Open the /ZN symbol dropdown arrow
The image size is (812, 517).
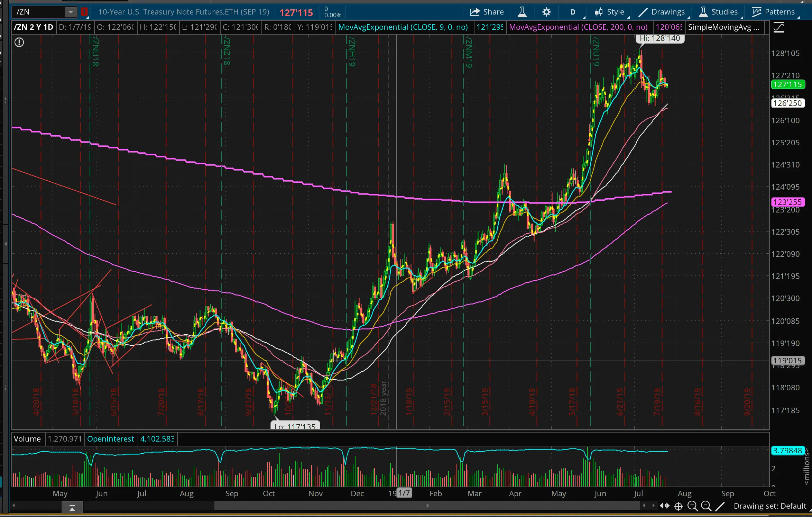click(71, 12)
